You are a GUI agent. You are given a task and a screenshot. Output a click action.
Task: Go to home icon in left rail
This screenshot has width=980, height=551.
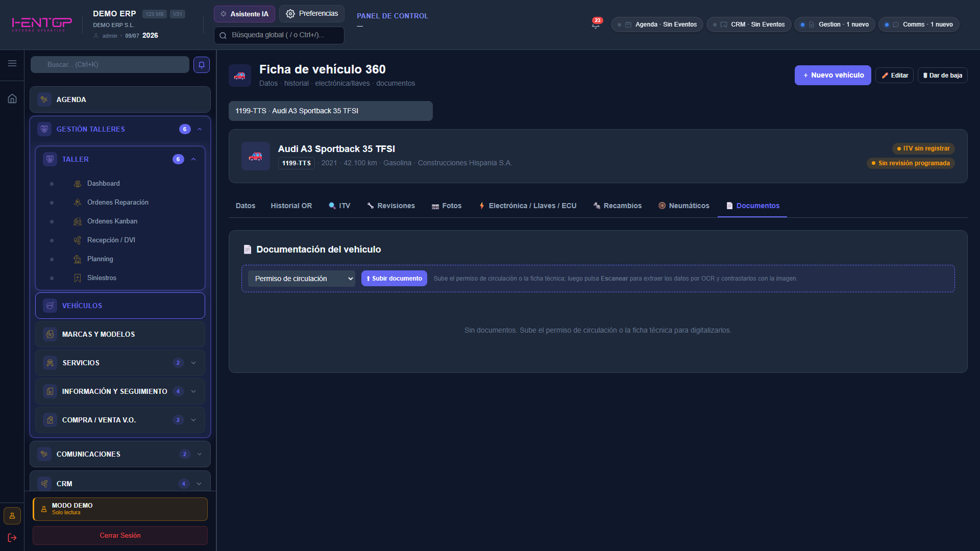coord(12,98)
